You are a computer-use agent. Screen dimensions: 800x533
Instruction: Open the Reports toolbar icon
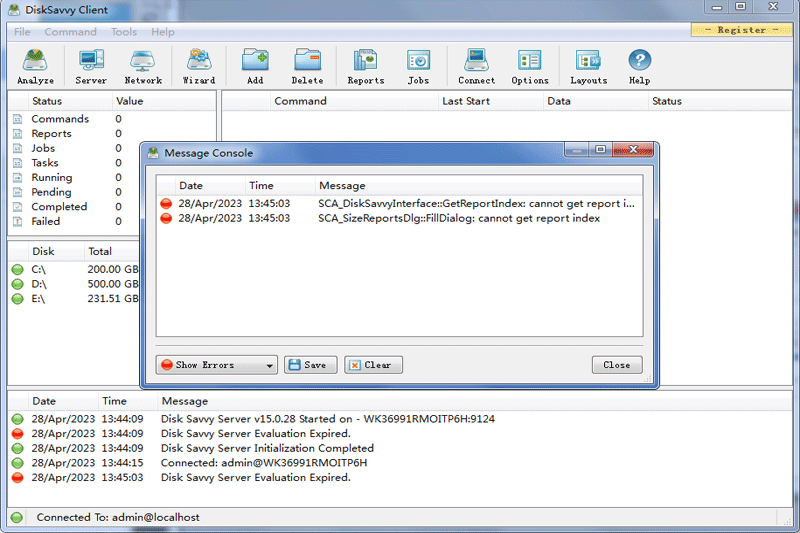[366, 66]
